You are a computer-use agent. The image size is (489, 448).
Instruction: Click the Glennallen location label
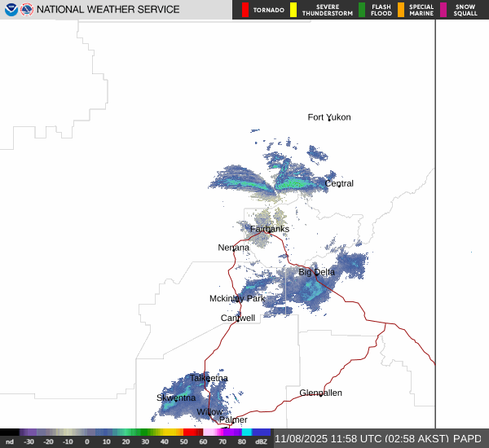(x=320, y=393)
